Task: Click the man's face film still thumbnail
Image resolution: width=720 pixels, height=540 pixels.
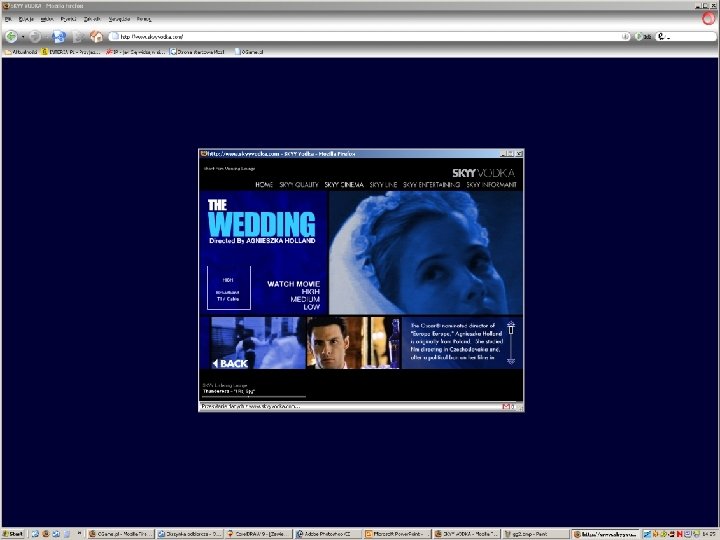Action: pyautogui.click(x=353, y=343)
